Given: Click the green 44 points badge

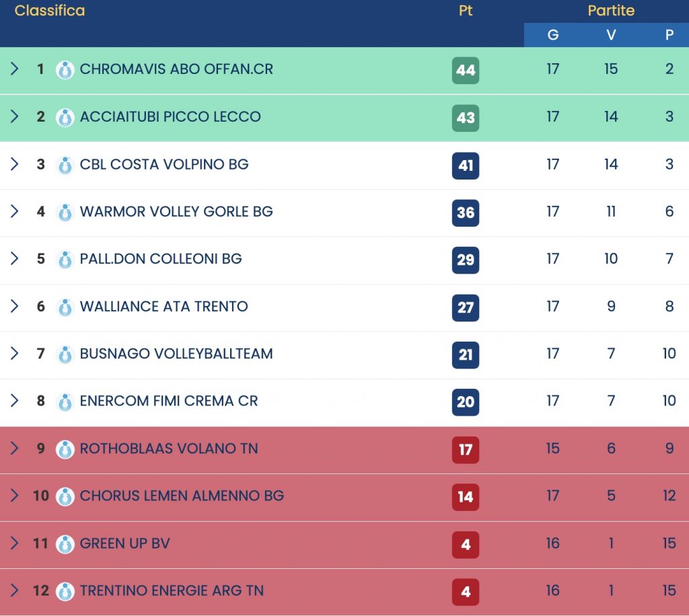Looking at the screenshot, I should point(466,70).
